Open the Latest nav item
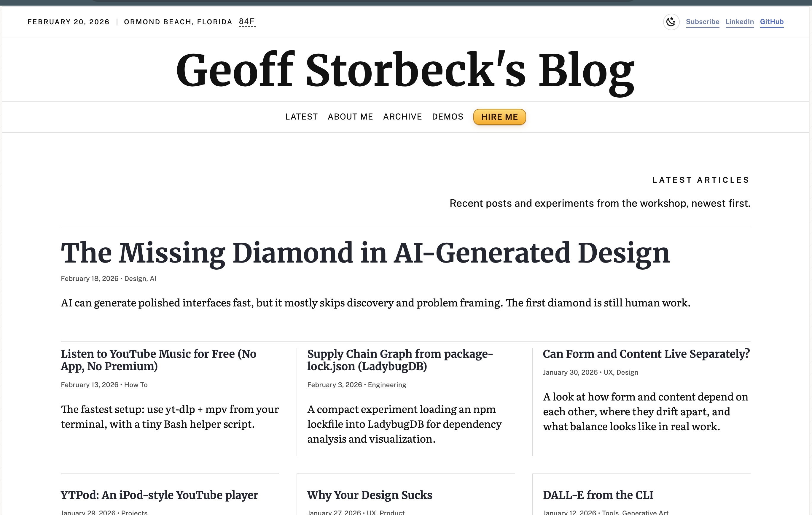This screenshot has width=812, height=515. [301, 117]
